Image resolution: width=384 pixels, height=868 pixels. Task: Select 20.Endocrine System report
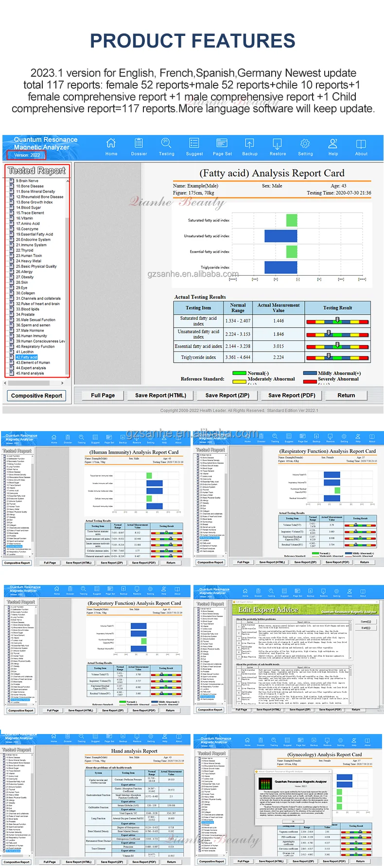[33, 239]
